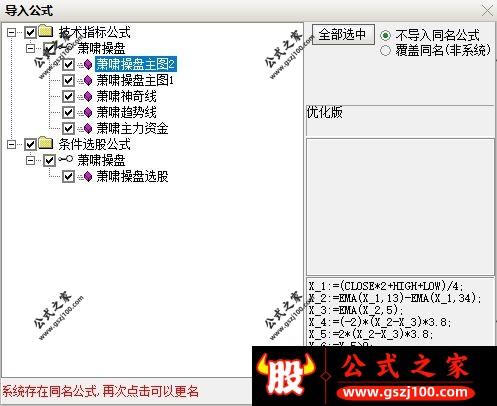Viewport: 497px width, 406px height.
Task: Click the purple diamond icon beside 萧啸趋势线
Action: [x=88, y=112]
